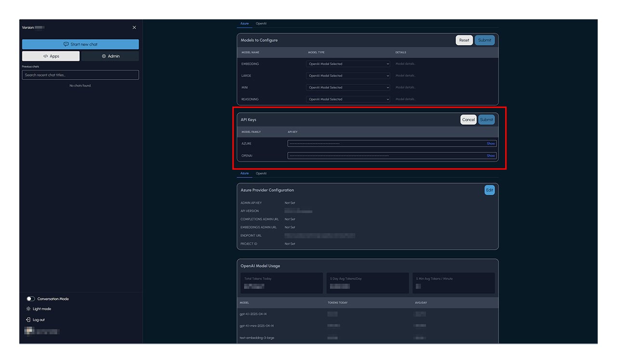Screen dimensions: 617x364
Task: Toggle the Conversation Mode switch
Action: (30, 299)
